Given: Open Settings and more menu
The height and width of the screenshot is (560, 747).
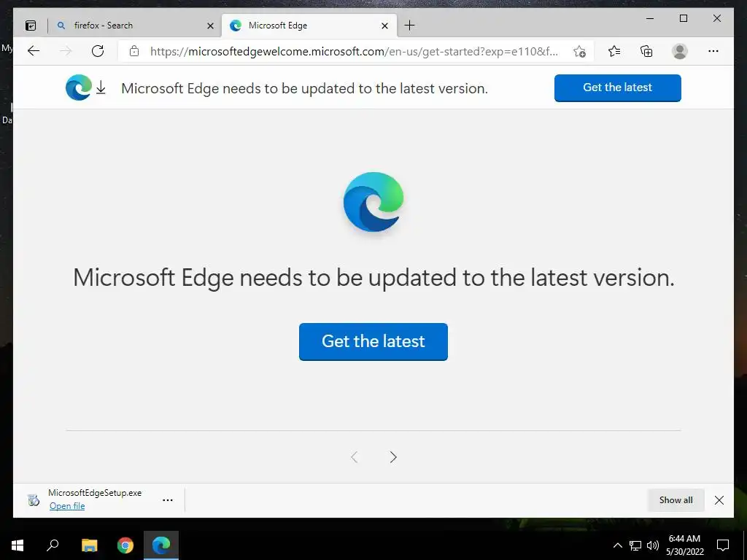Looking at the screenshot, I should 713,51.
